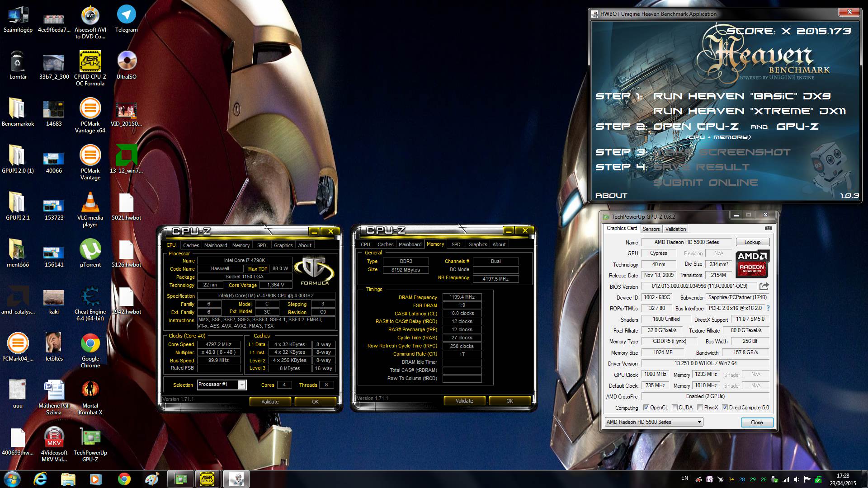Click About in the Heaven benchmark window

[x=611, y=196]
